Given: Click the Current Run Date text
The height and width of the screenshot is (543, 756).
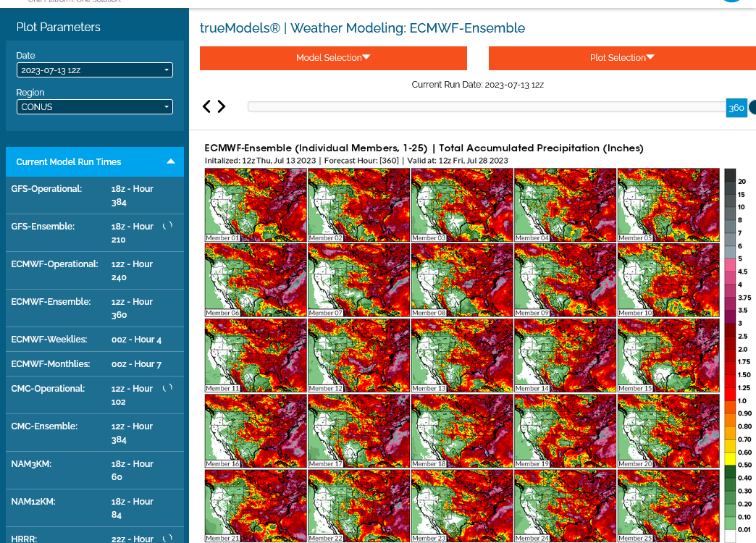Looking at the screenshot, I should [477, 85].
